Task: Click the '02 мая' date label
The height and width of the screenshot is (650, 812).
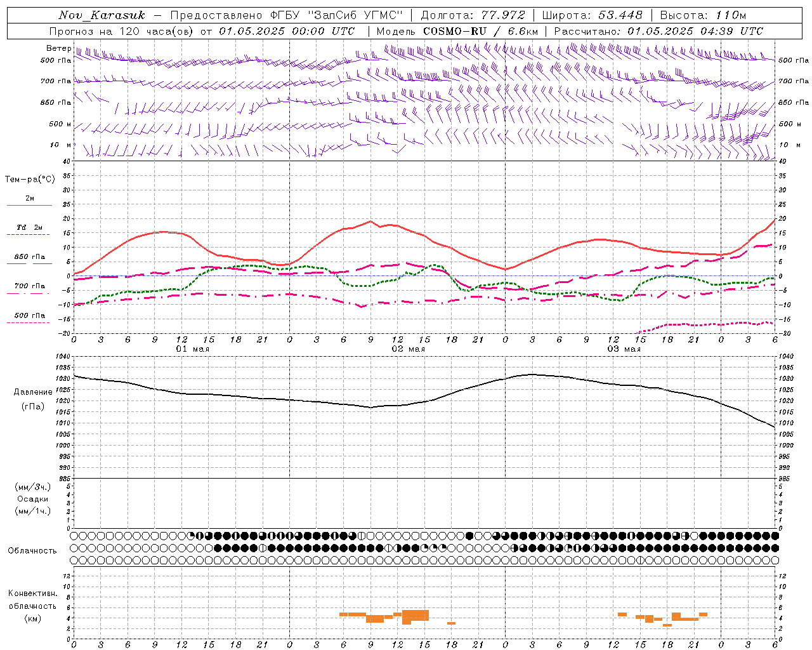Action: point(409,349)
